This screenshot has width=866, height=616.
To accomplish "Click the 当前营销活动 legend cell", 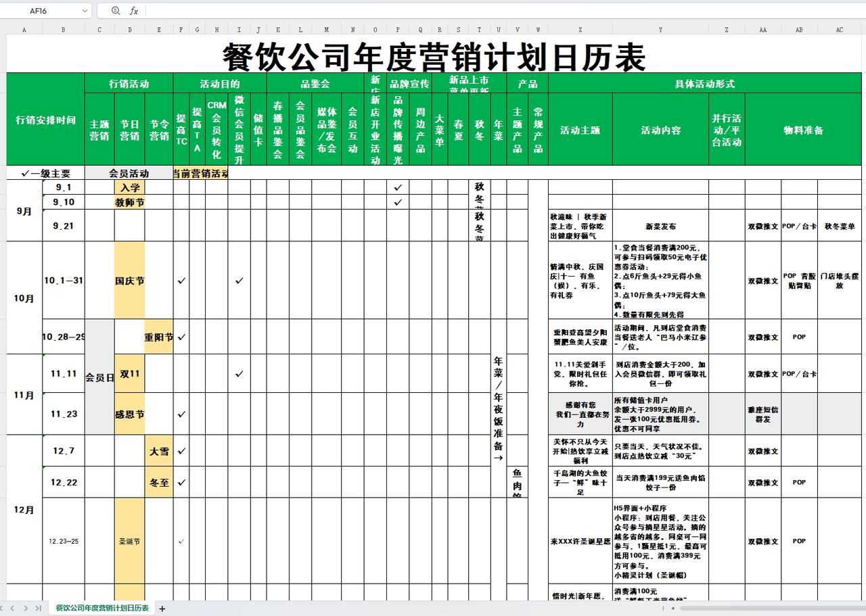I will pos(200,172).
